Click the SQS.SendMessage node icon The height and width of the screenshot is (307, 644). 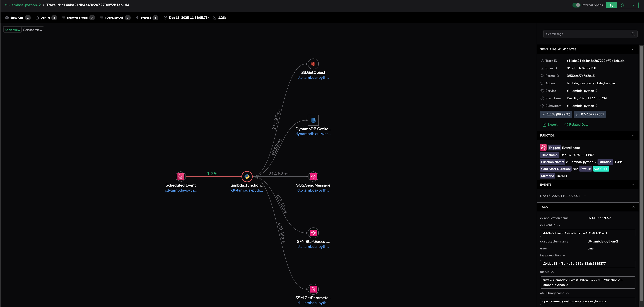click(313, 177)
